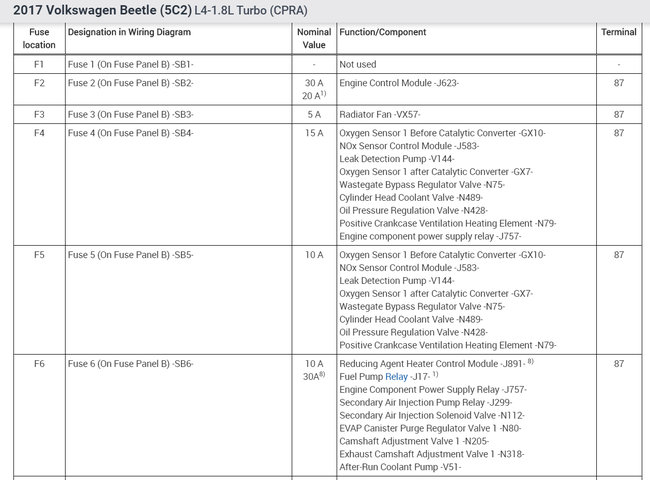Click Fuse 6 (On Fuse Panel B) -SB6-
This screenshot has width=650, height=480.
[131, 364]
